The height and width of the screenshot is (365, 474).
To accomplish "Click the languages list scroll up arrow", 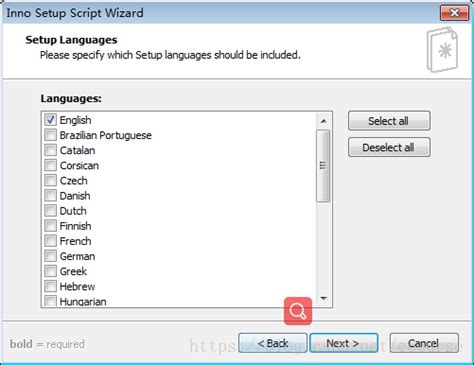I will [323, 121].
